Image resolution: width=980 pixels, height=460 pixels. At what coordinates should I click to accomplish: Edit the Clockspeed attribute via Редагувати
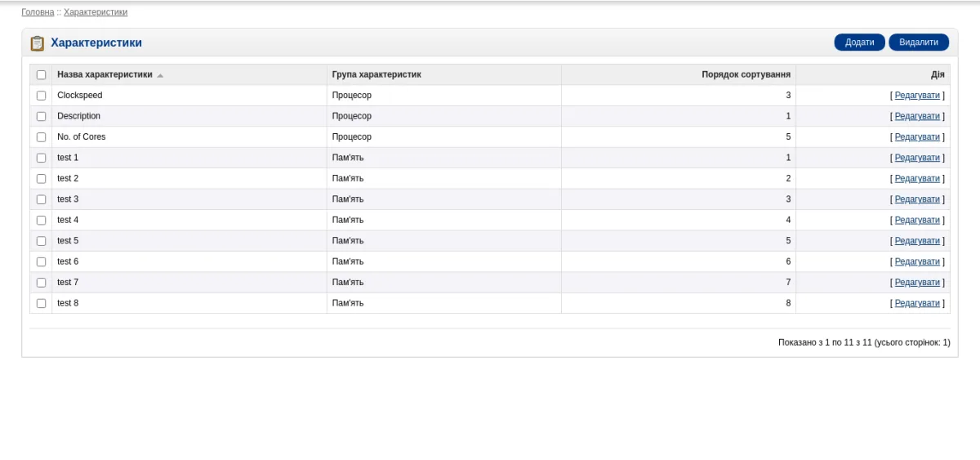point(917,96)
